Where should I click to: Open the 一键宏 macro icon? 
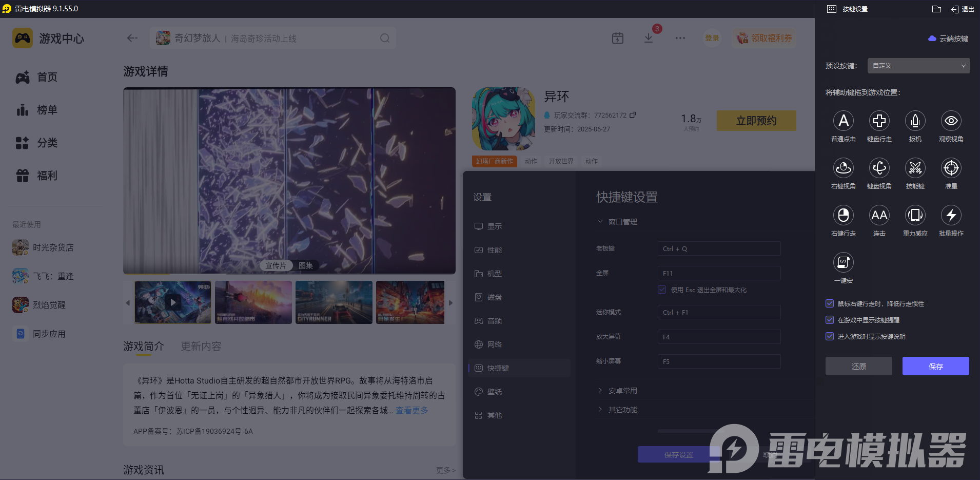pos(843,263)
